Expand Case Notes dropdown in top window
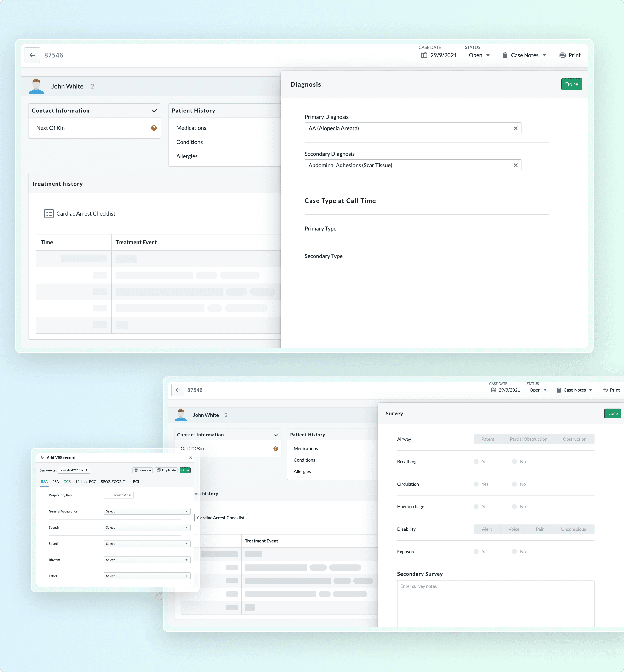This screenshot has height=672, width=624. coord(544,55)
